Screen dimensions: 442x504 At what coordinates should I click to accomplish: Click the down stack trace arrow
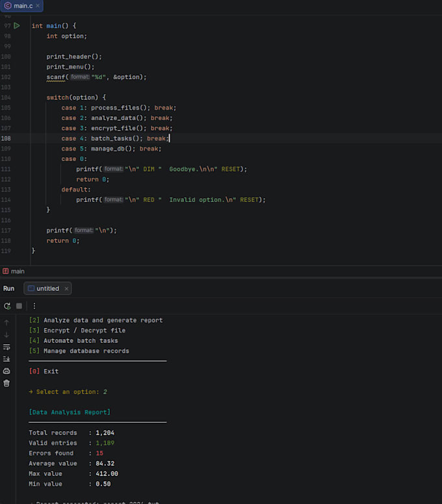click(6, 334)
